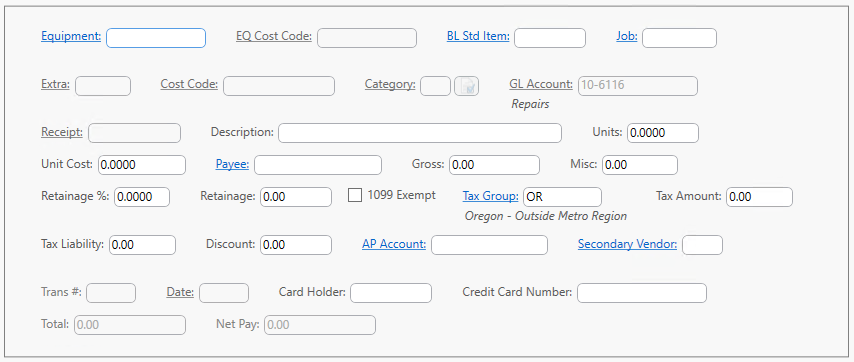Click the EQ Cost Code label
The width and height of the screenshot is (854, 362).
[x=274, y=36]
